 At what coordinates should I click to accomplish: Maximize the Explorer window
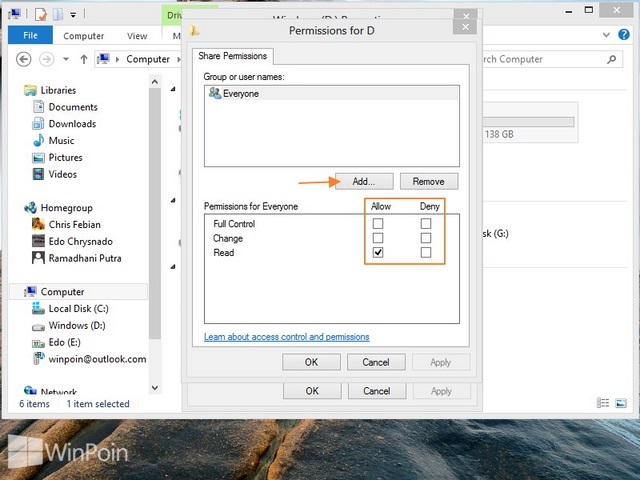pyautogui.click(x=589, y=10)
